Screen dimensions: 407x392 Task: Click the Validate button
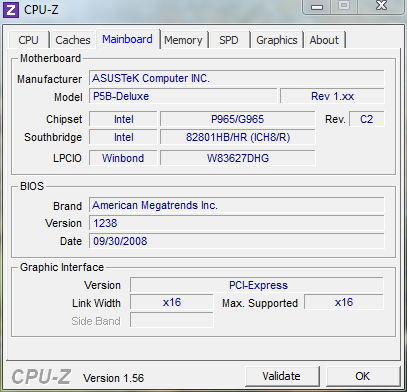[x=281, y=376]
